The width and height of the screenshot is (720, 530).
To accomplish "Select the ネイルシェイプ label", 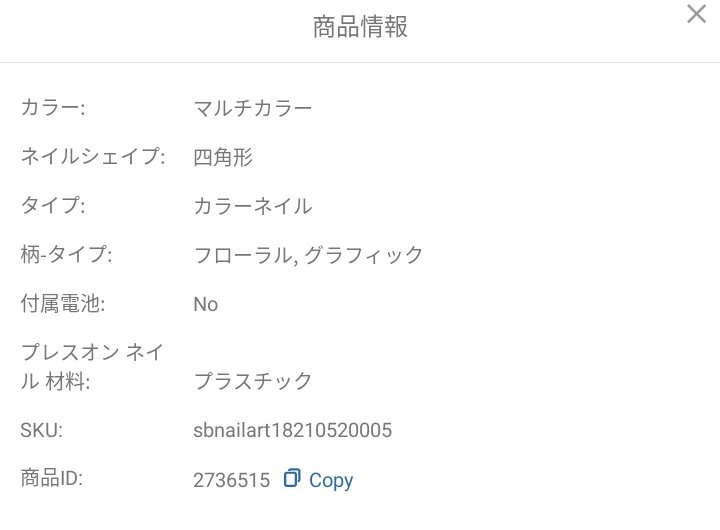I will tap(92, 157).
